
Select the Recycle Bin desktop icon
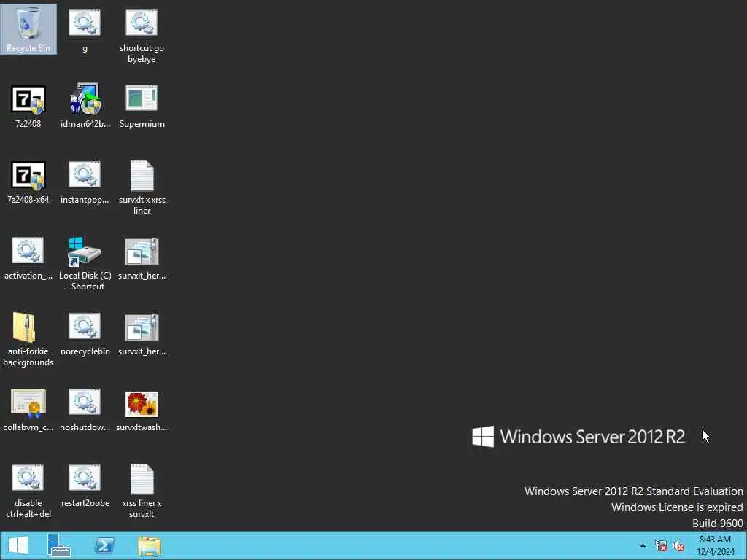28,28
